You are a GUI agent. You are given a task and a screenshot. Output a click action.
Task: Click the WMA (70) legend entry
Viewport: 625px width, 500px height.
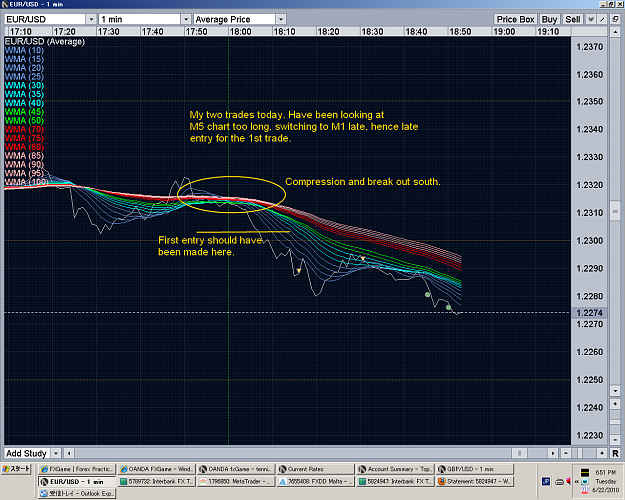(x=24, y=129)
